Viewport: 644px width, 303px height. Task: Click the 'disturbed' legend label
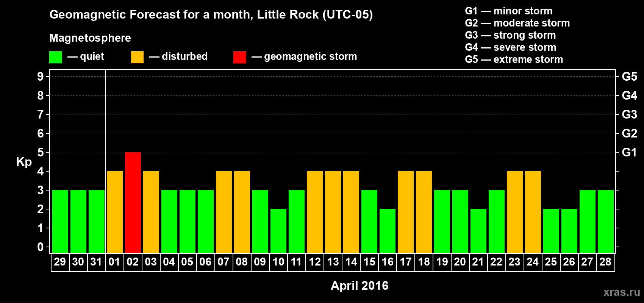click(185, 56)
